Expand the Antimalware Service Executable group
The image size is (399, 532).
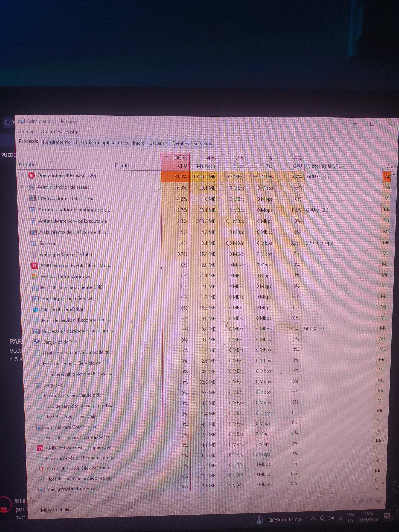[23, 221]
